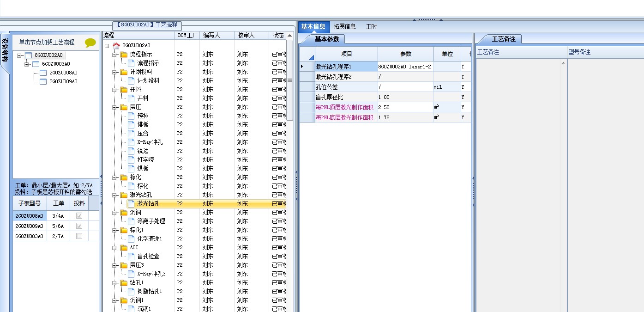644x312 pixels.
Task: Click the window icon of 2G0ZU009A0 tree node
Action: tap(43, 81)
